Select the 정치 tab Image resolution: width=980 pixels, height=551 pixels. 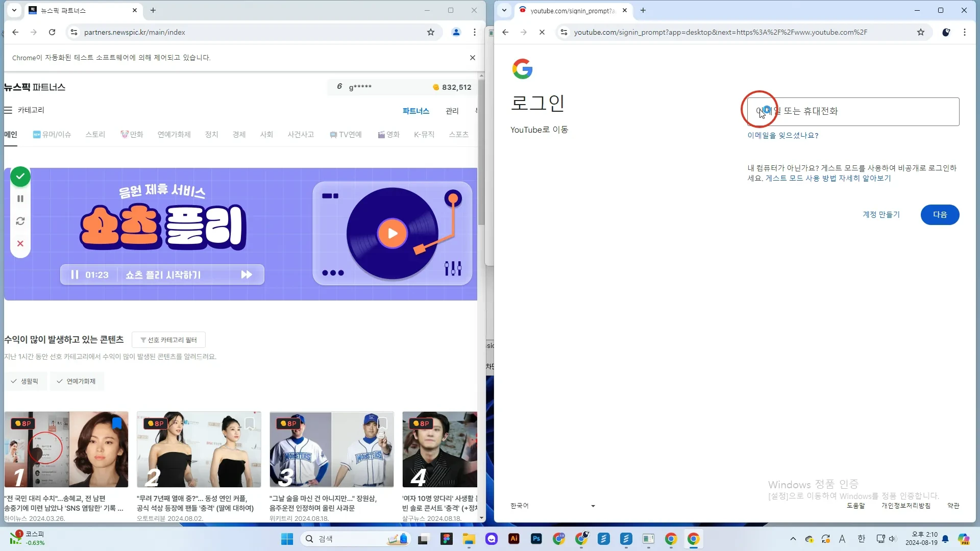pyautogui.click(x=211, y=135)
